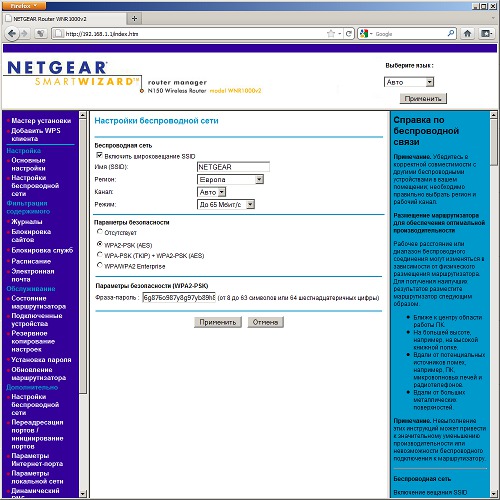Open Электронная почта link
This screenshot has height=500, width=500.
click(33, 275)
